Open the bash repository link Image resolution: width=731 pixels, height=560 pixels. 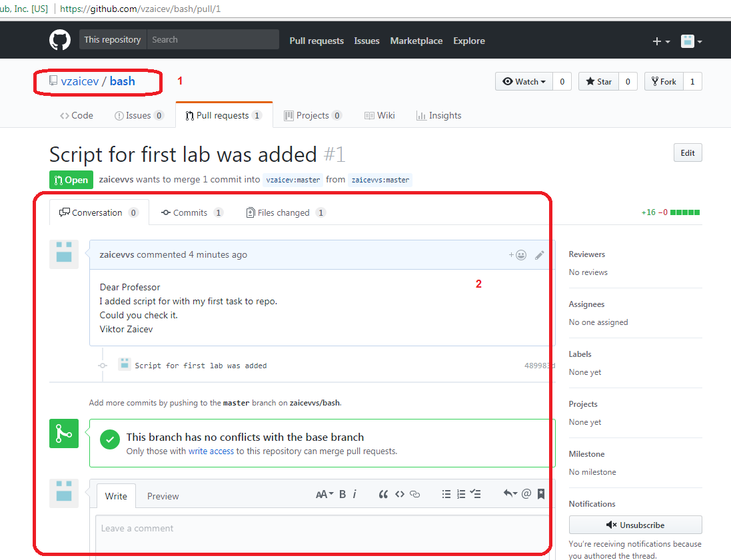pos(122,81)
